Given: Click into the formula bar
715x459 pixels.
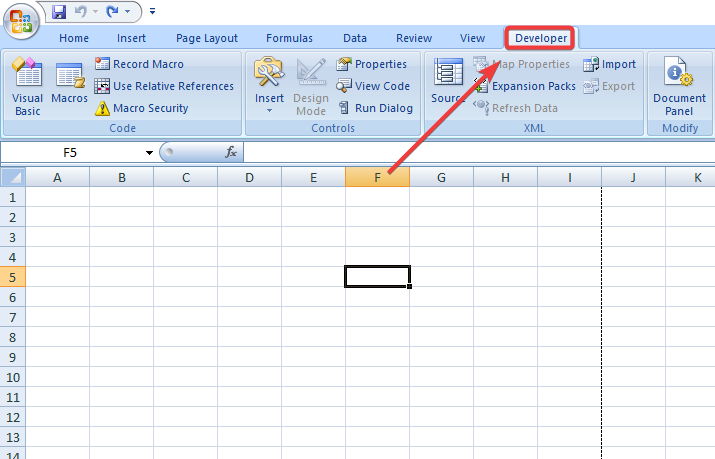Looking at the screenshot, I should 479,152.
